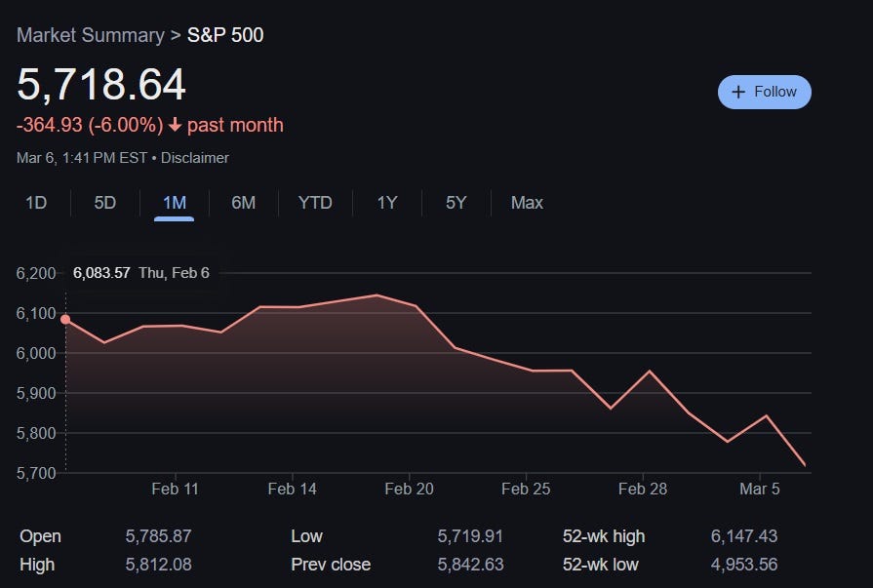Click the Low value 5,719.91
Screen dimensions: 873x588
pos(470,536)
